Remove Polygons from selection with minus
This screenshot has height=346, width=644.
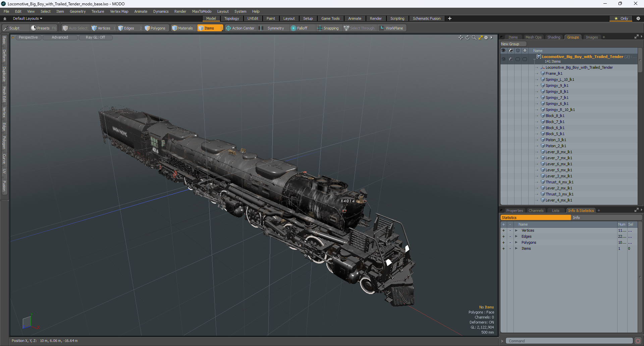510,242
